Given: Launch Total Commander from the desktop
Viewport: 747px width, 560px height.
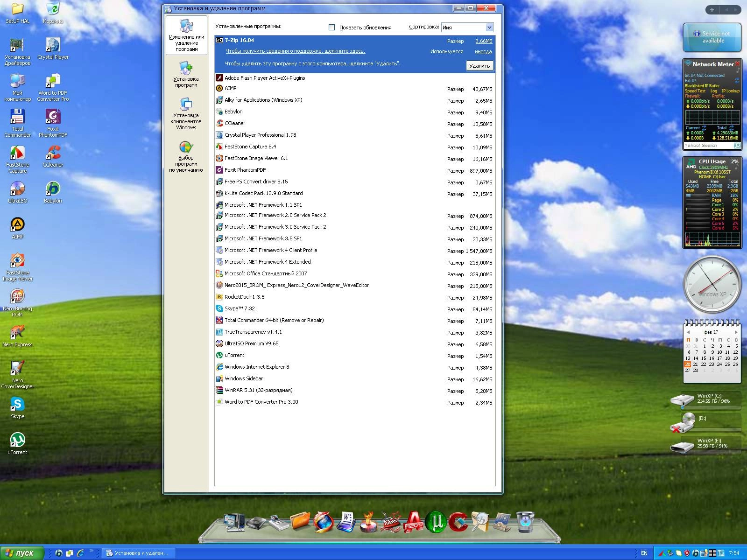Looking at the screenshot, I should click(17, 124).
